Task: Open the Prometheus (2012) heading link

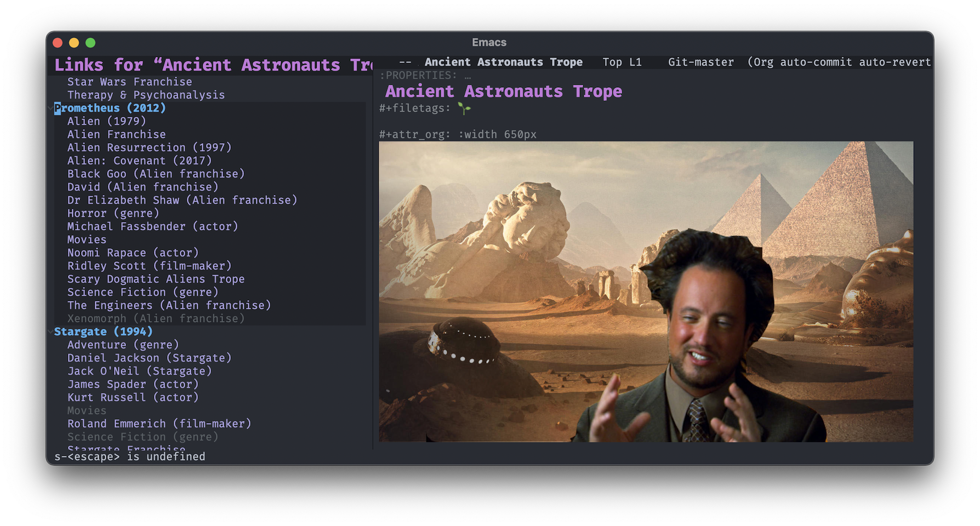Action: pyautogui.click(x=110, y=108)
